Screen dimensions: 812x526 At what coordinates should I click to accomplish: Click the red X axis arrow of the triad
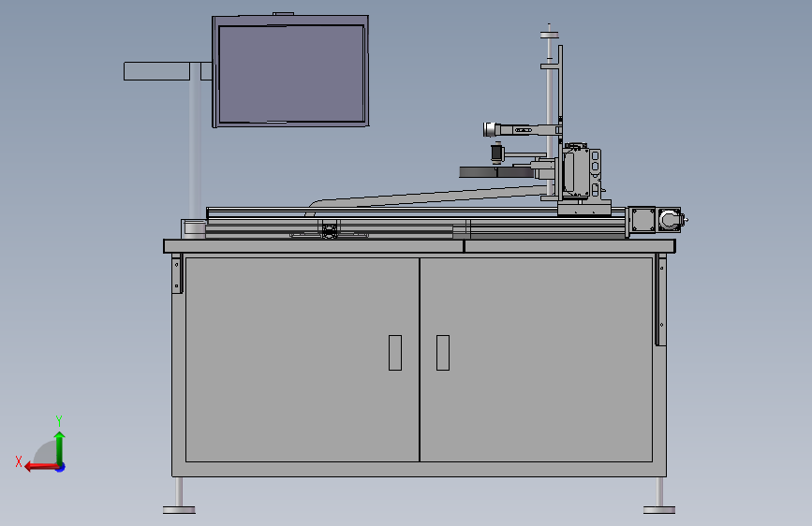[x=40, y=467]
